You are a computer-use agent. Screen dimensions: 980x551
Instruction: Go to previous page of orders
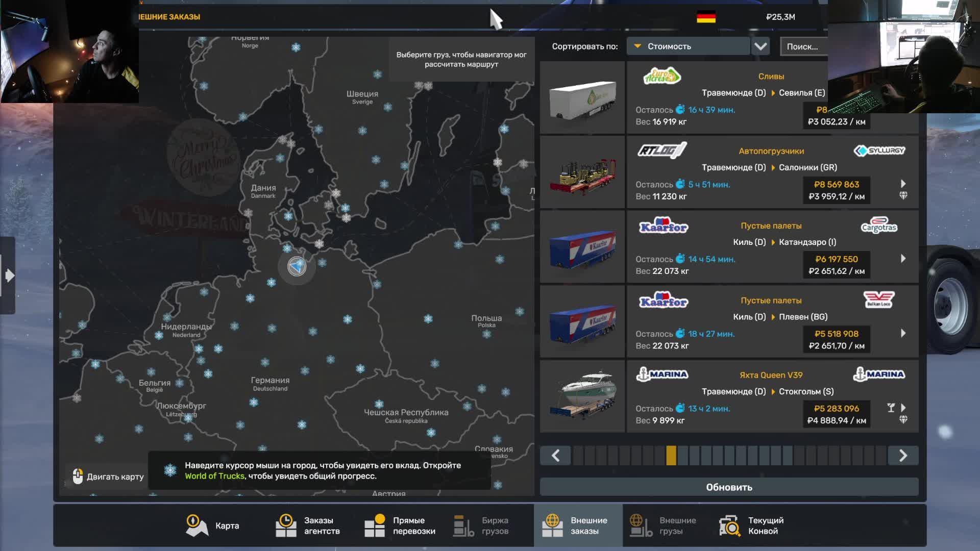[x=556, y=456]
